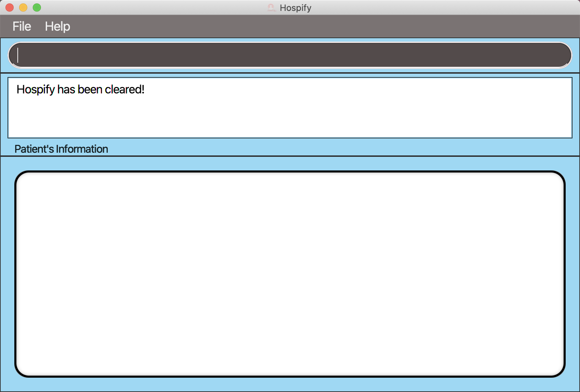
Task: Maximize Hospify using the green button
Action: [37, 7]
